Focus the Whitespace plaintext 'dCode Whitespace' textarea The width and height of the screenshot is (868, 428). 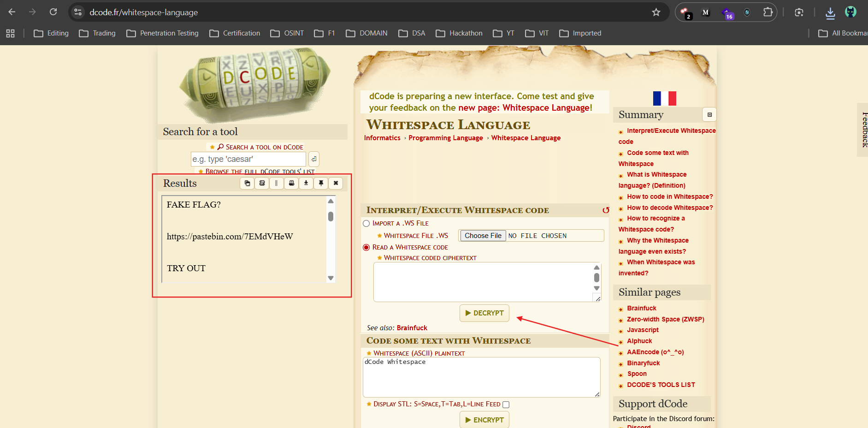pos(482,377)
